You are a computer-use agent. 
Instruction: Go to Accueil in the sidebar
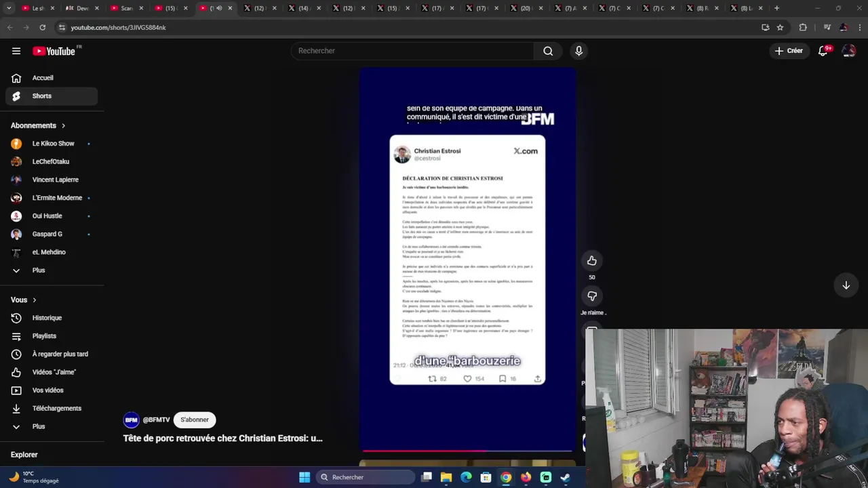[52, 78]
